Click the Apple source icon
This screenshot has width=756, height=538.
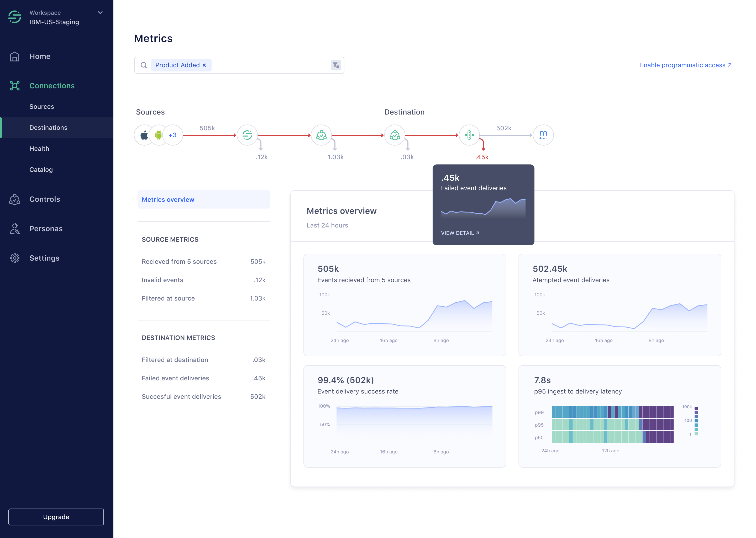click(144, 135)
